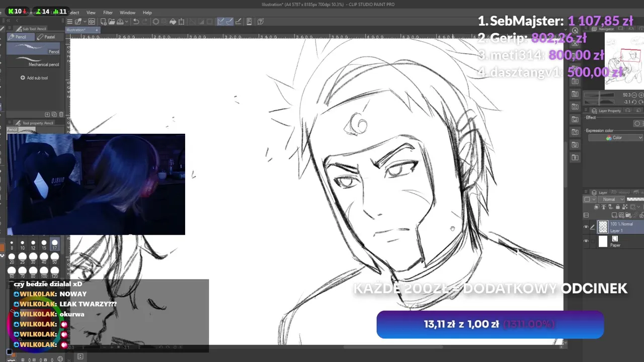Image resolution: width=644 pixels, height=362 pixels.
Task: Click the Scale/Rotate transform icon
Action: pos(181,22)
